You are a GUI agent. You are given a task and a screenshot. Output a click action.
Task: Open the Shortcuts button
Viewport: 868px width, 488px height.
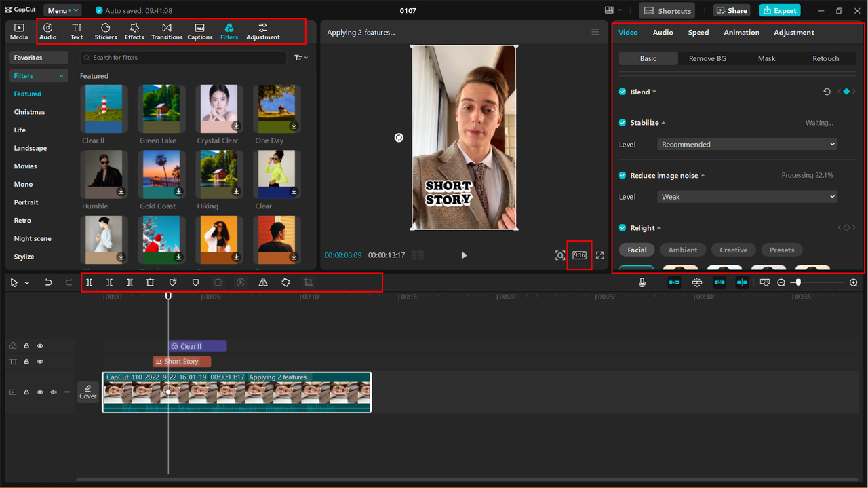667,11
